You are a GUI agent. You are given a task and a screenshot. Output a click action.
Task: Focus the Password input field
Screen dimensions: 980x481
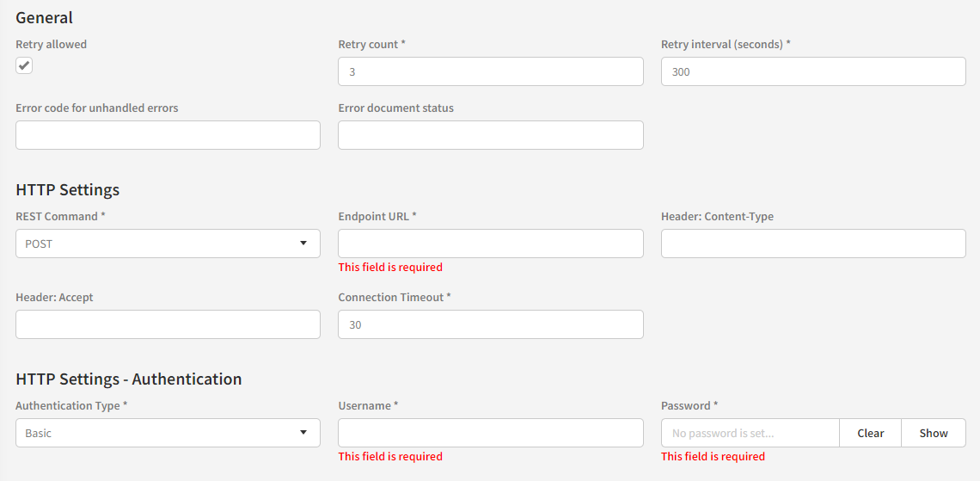click(x=750, y=433)
